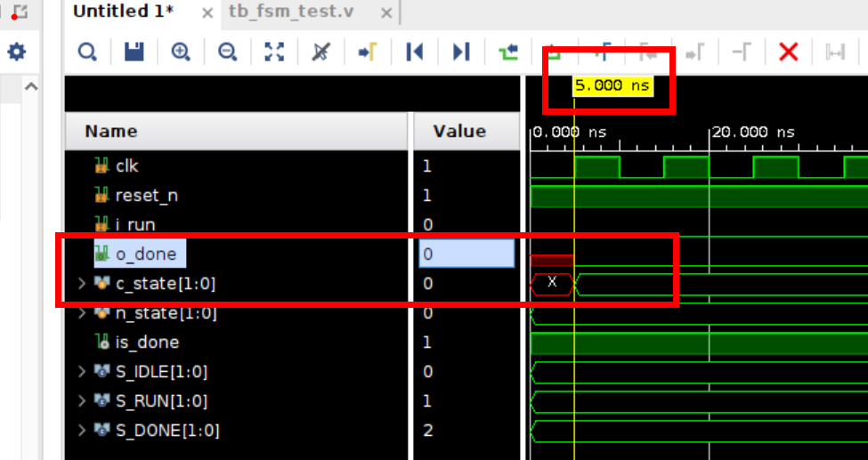868x460 pixels.
Task: Select the clk signal
Action: tap(126, 166)
